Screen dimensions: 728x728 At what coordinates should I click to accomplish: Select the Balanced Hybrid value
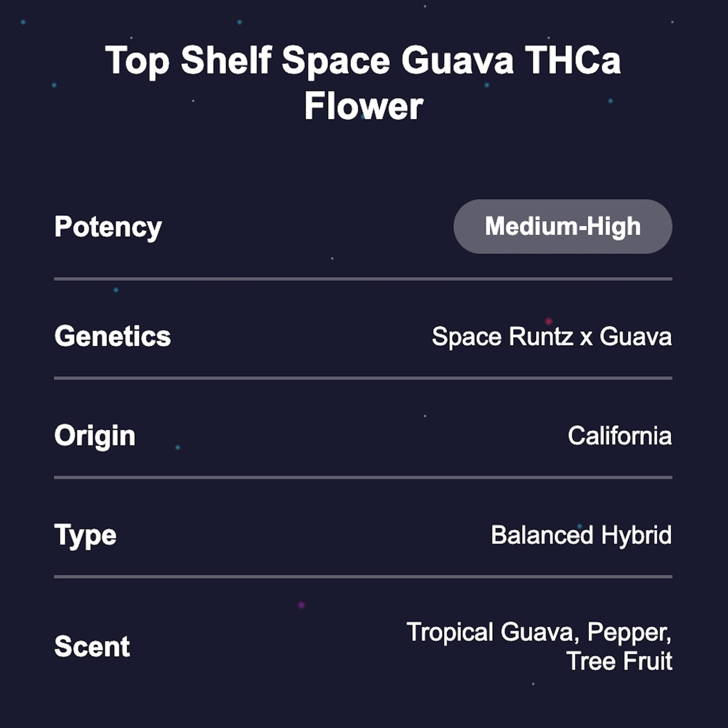[581, 535]
